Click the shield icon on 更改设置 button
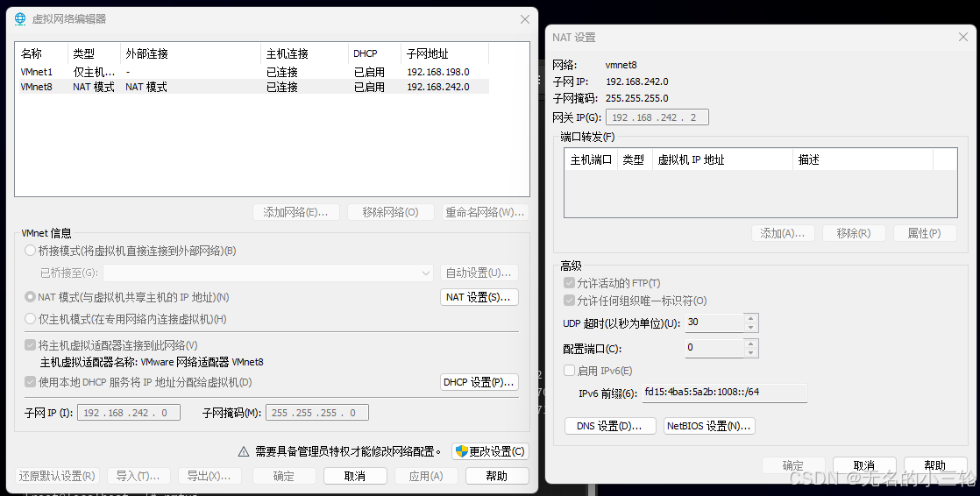The image size is (980, 496). click(x=462, y=451)
